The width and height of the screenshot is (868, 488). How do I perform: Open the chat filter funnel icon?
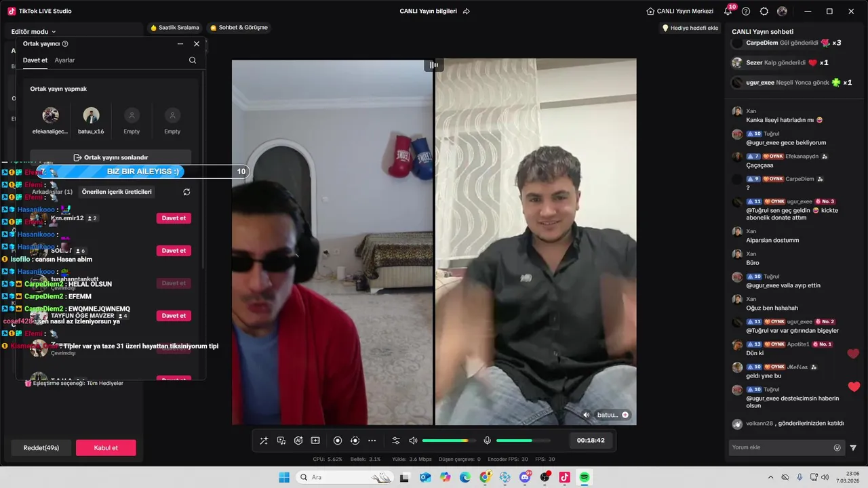click(x=853, y=447)
